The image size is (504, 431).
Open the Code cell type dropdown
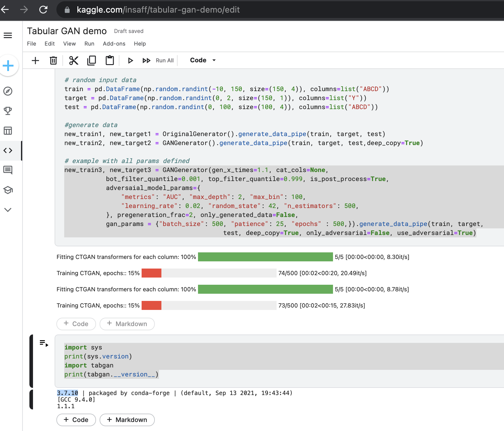[202, 60]
